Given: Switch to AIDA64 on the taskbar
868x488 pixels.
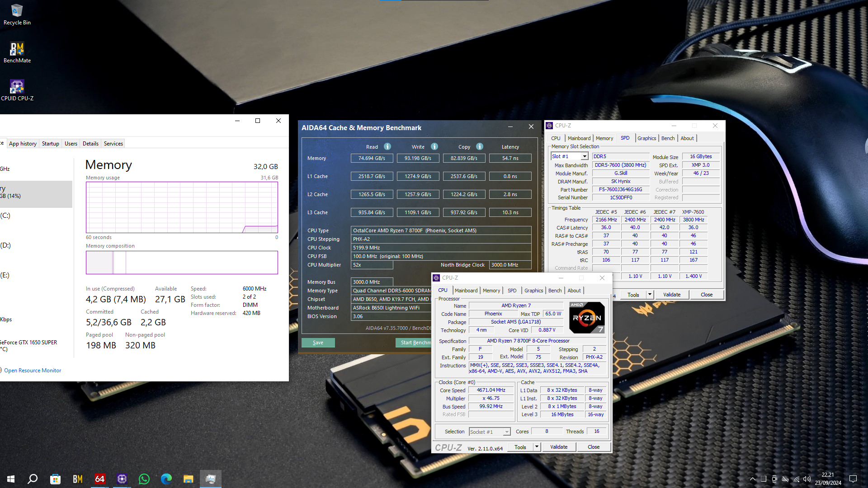Looking at the screenshot, I should tap(100, 479).
